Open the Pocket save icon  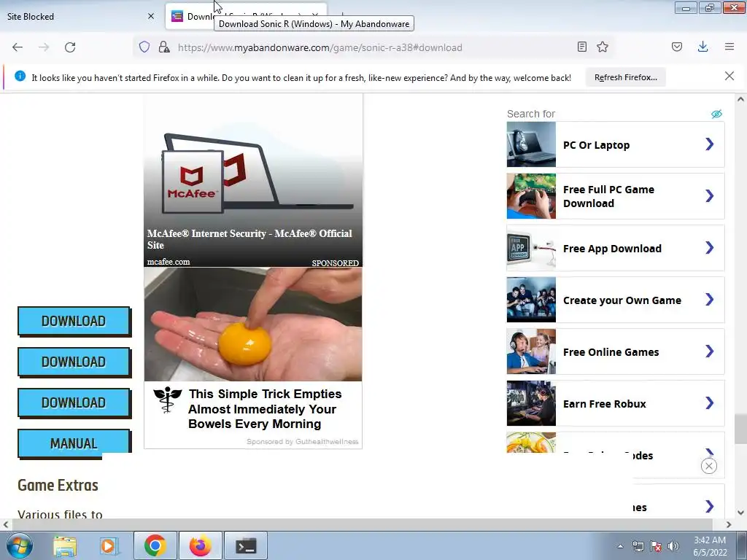coord(677,47)
